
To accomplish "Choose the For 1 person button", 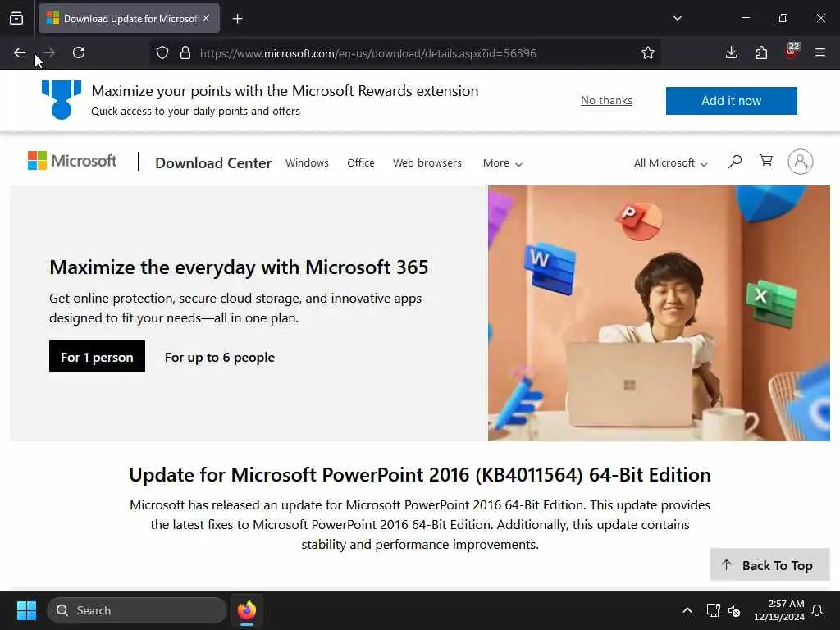I will pyautogui.click(x=97, y=356).
